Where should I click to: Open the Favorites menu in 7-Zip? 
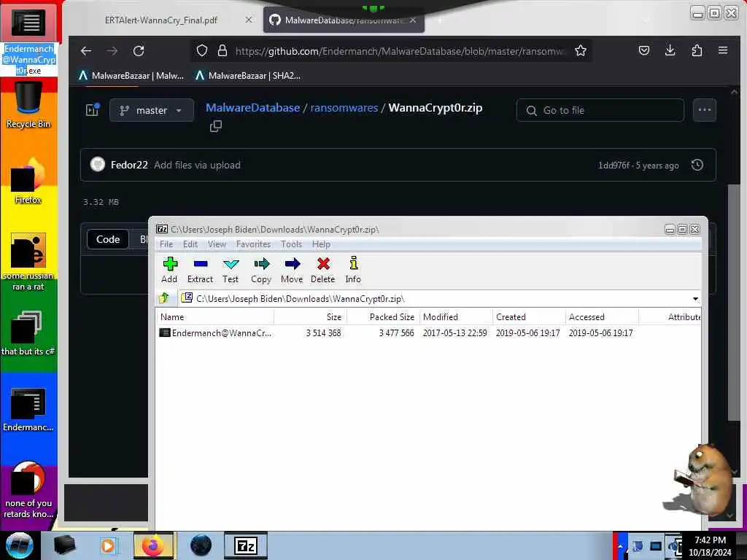[x=253, y=244]
